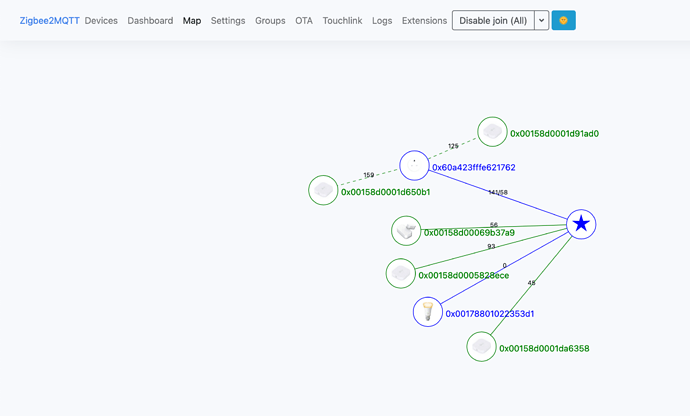Click label 0x0017880102353d1

490,313
